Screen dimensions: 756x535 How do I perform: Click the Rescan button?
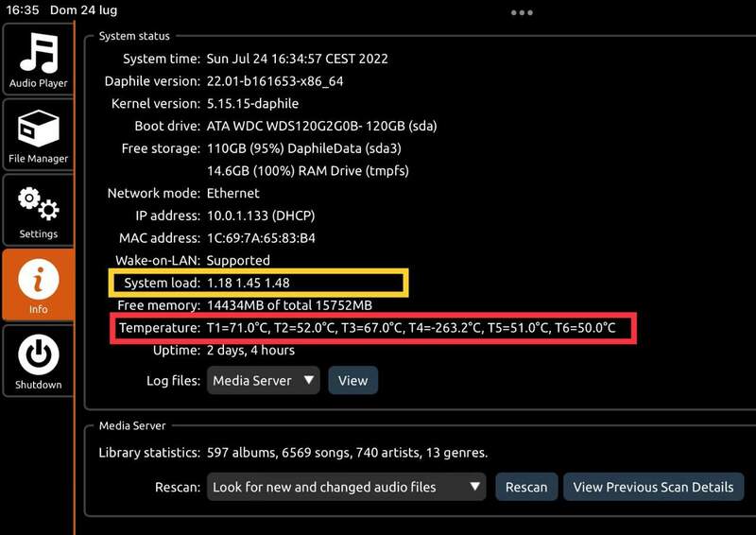pyautogui.click(x=526, y=487)
